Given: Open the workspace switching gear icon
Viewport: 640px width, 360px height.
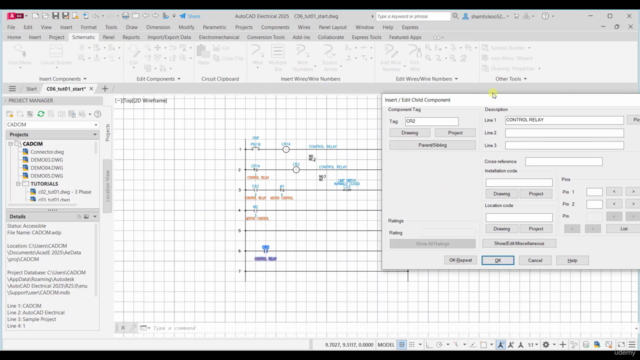Looking at the screenshot, I should (546, 345).
